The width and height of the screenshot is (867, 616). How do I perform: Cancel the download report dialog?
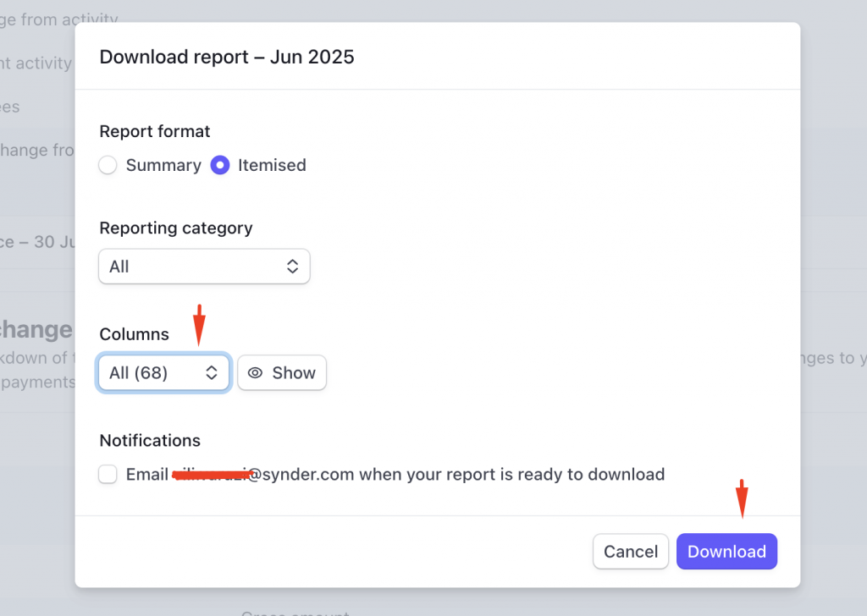click(630, 552)
